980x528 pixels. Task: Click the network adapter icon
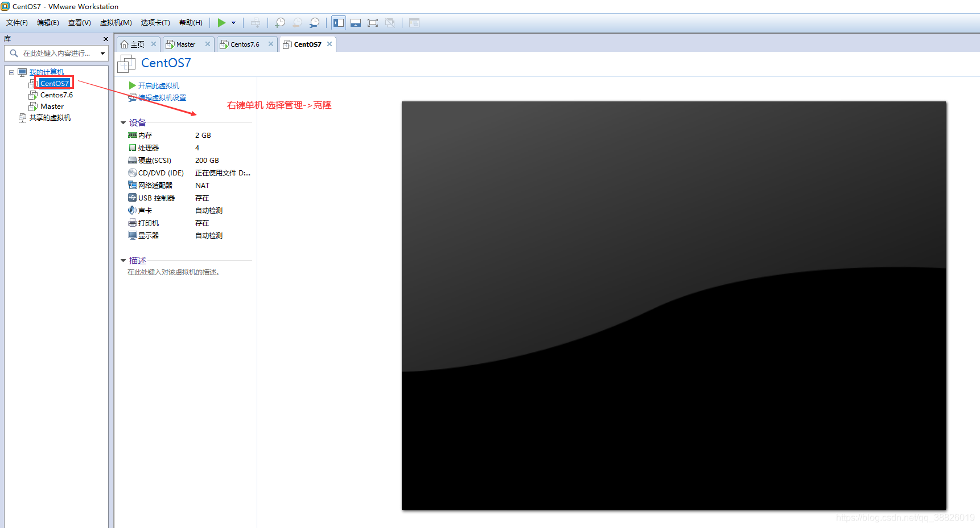[133, 185]
